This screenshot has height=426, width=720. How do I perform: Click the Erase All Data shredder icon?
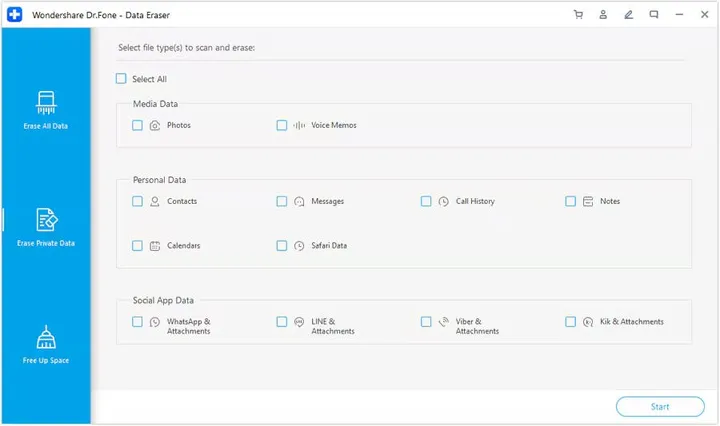click(46, 102)
